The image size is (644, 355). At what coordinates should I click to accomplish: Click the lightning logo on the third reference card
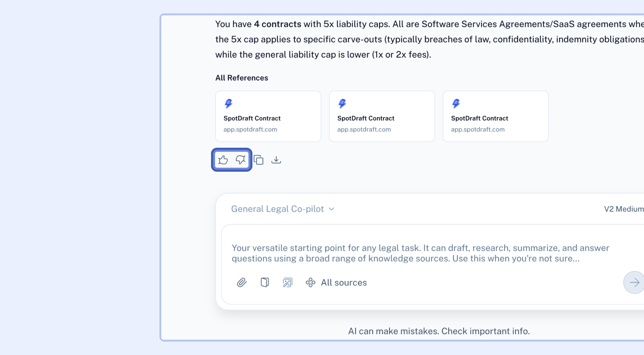click(456, 104)
